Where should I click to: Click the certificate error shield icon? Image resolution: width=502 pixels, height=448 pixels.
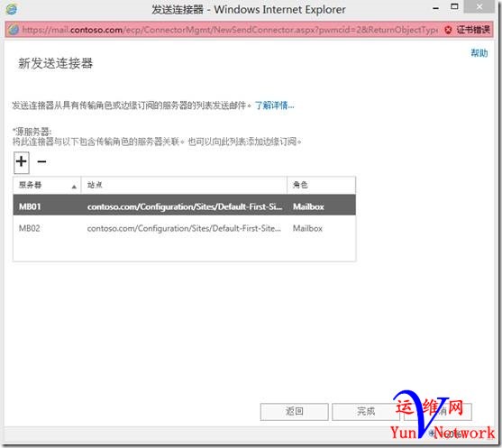[448, 30]
